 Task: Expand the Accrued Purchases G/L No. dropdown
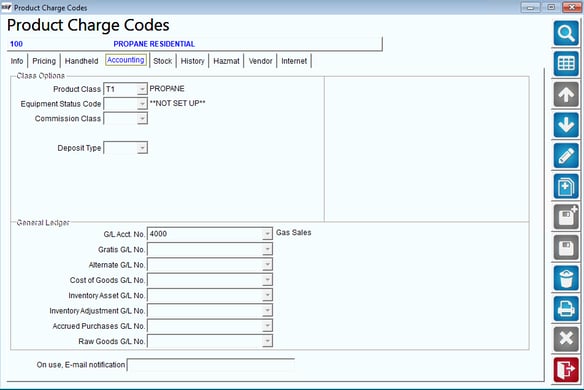[x=267, y=326]
